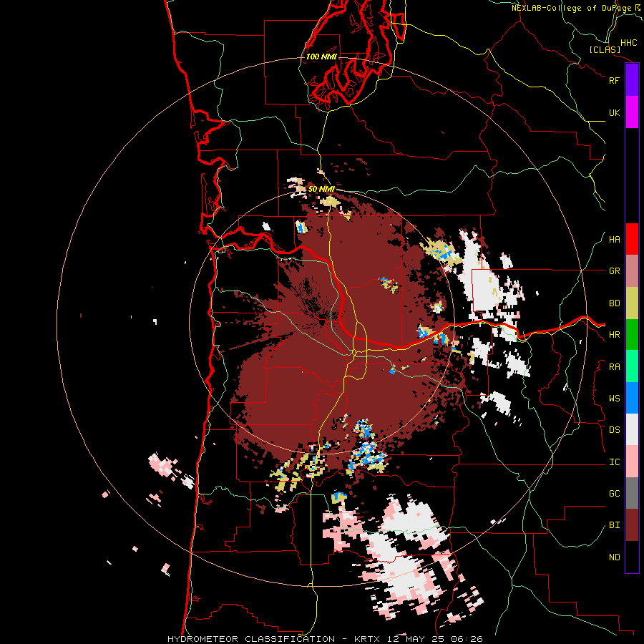Select the gray GC legend swatch
The width and height of the screenshot is (644, 644).
tap(632, 493)
